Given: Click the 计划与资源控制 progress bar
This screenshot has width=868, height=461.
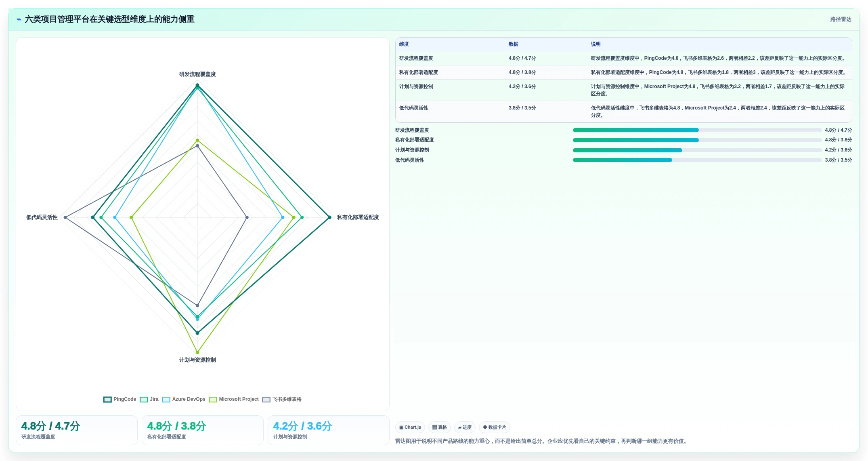Looking at the screenshot, I should (697, 150).
